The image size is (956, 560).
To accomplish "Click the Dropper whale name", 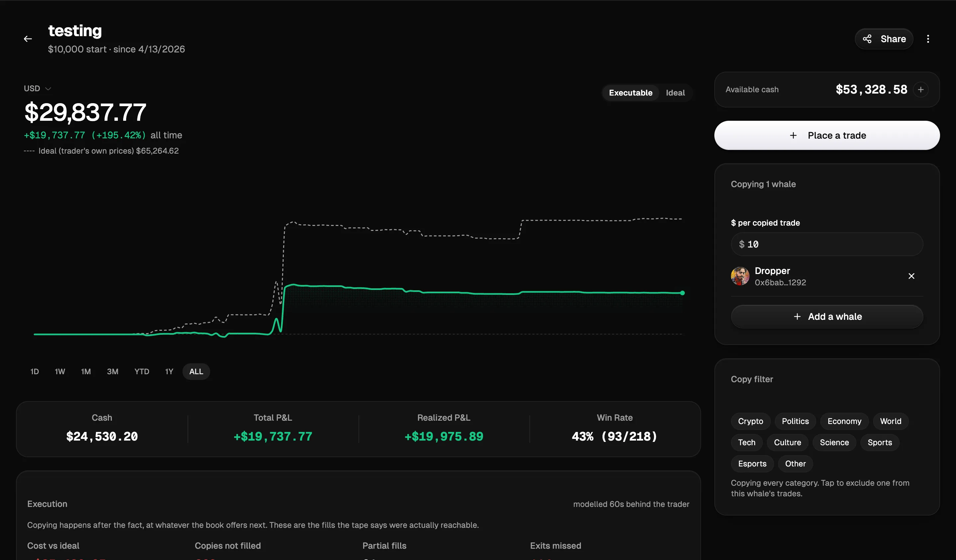I will [x=772, y=271].
